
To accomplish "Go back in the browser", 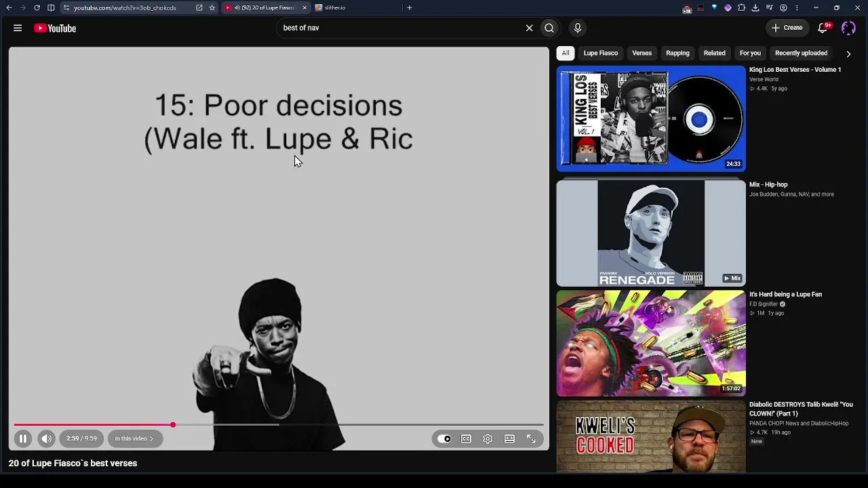I will 9,7.
